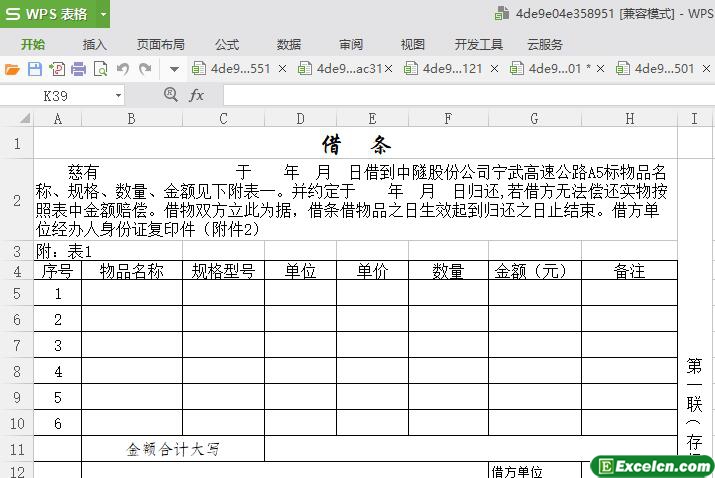Switch to document tab 4de9...ac31
This screenshot has width=715, height=478.
click(340, 69)
